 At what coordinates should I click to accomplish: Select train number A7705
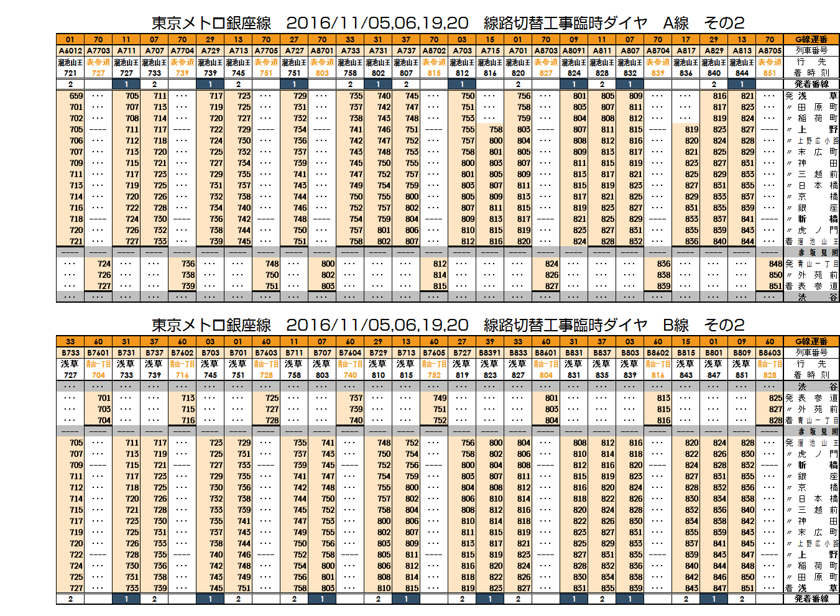coord(266,51)
